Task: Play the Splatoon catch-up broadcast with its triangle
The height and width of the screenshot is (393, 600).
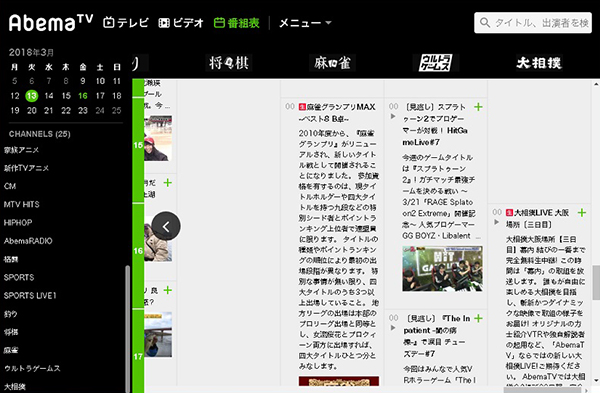Action: point(393,116)
